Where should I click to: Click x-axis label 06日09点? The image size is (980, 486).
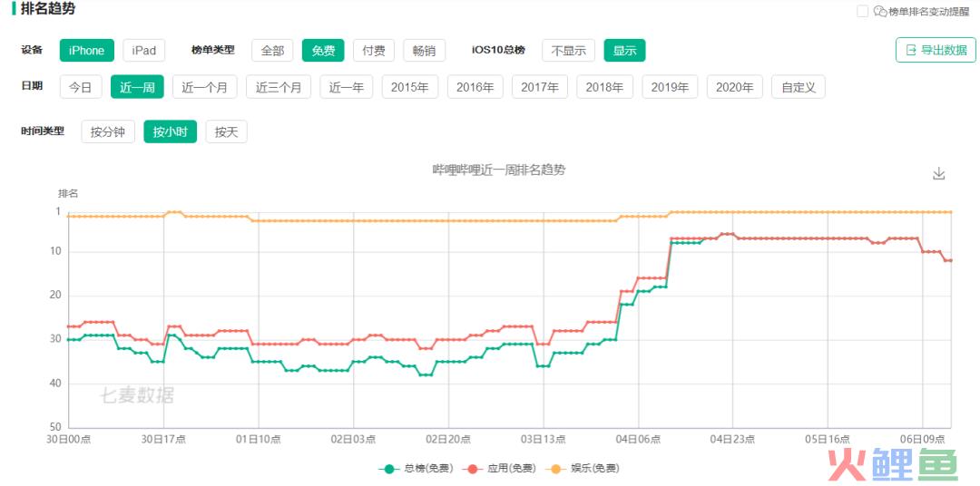pos(923,439)
